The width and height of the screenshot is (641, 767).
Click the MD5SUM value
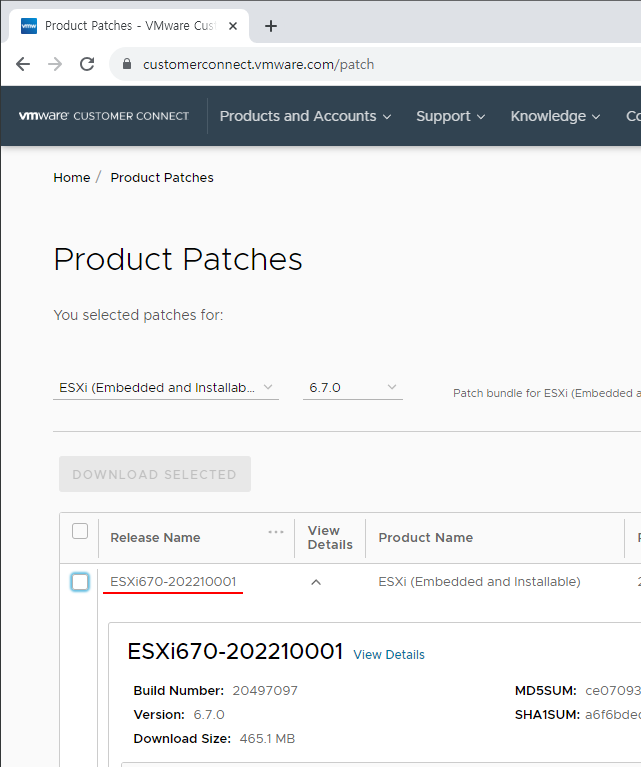(x=613, y=691)
